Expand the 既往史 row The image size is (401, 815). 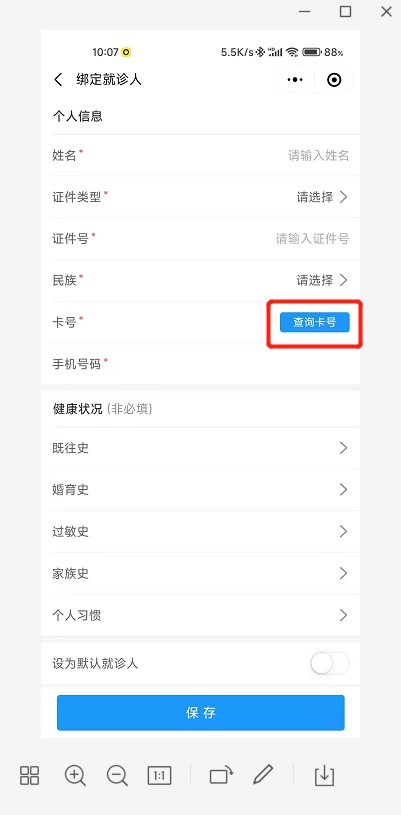tap(200, 448)
